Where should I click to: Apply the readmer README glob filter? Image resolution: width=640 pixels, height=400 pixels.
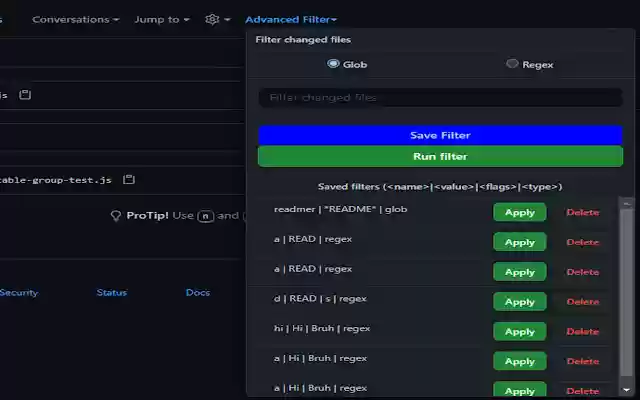tap(520, 212)
